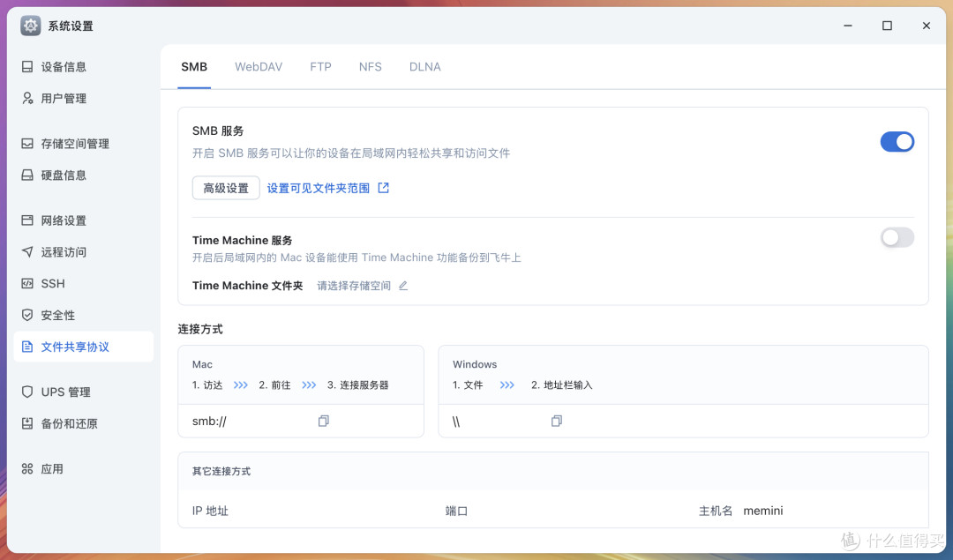This screenshot has width=953, height=560.
Task: Click the 连接方式 heading
Action: (200, 329)
